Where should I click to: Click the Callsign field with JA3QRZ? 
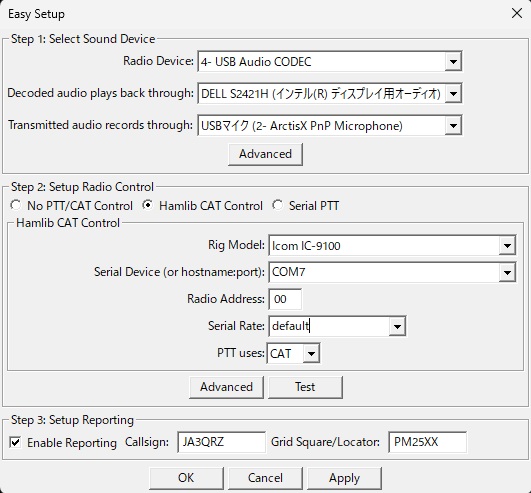pyautogui.click(x=221, y=442)
